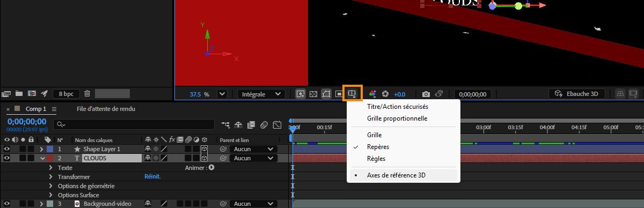Open magnification dropdown next to 37.5 %

[x=222, y=94]
